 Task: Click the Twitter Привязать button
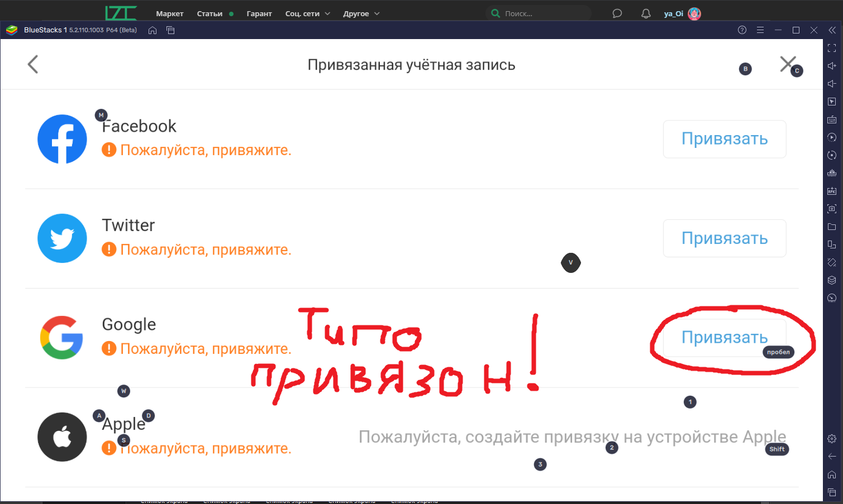pyautogui.click(x=725, y=238)
